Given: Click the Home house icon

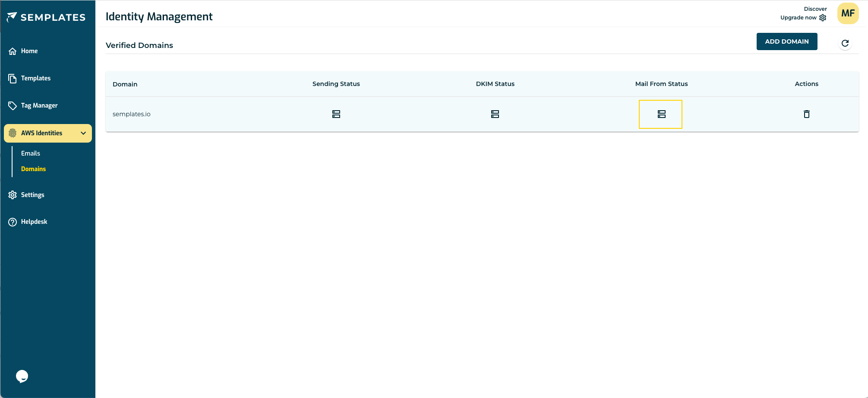Looking at the screenshot, I should pyautogui.click(x=13, y=51).
